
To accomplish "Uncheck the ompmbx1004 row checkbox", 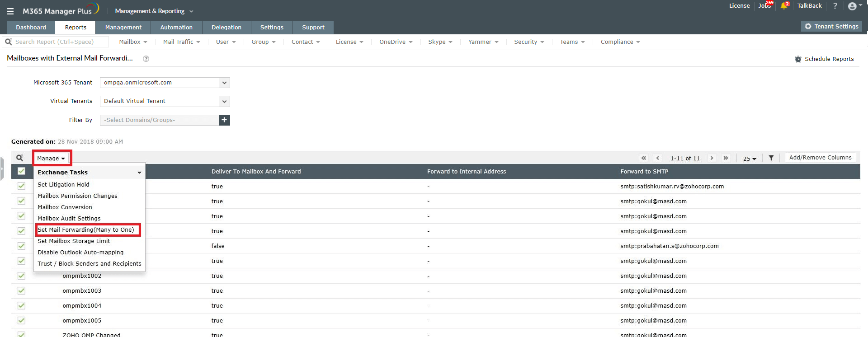I will click(21, 305).
